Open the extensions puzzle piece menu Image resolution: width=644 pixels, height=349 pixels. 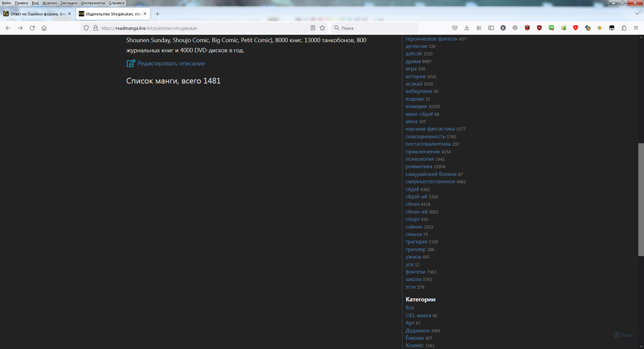(x=624, y=28)
